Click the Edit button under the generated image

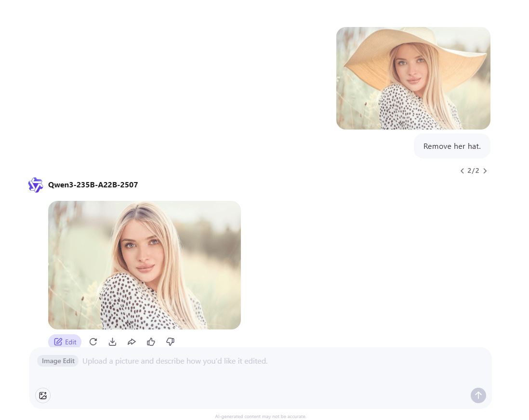(x=65, y=342)
